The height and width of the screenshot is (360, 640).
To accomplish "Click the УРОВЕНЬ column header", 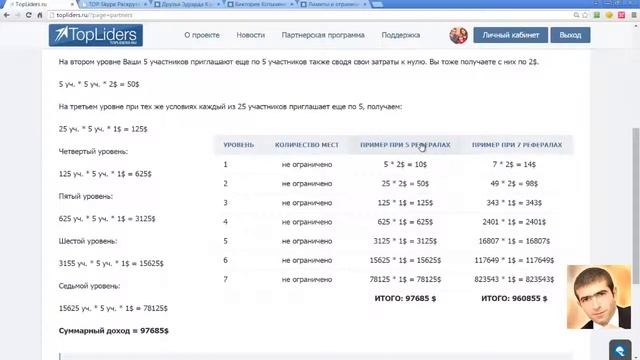I will (239, 145).
